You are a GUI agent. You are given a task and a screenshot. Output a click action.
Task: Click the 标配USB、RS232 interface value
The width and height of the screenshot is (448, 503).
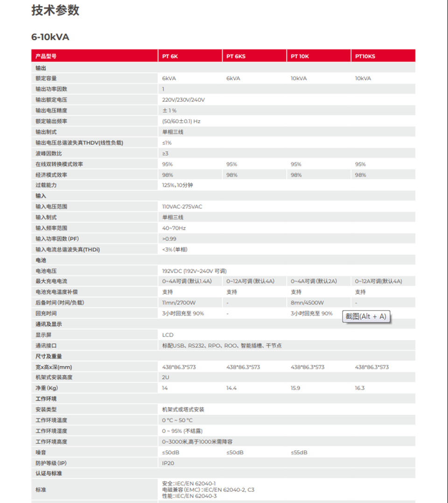pyautogui.click(x=222, y=346)
